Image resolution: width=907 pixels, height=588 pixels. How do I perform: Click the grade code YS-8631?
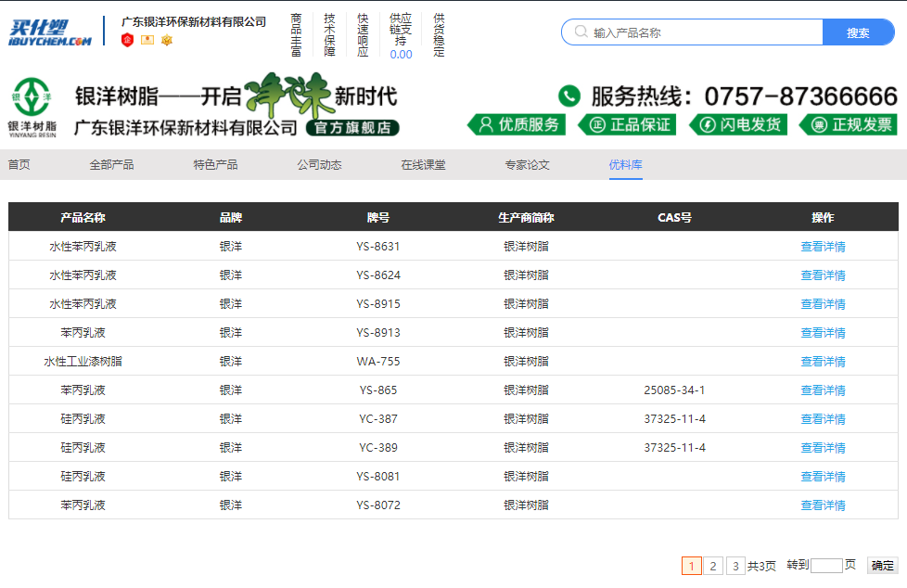[x=378, y=247]
